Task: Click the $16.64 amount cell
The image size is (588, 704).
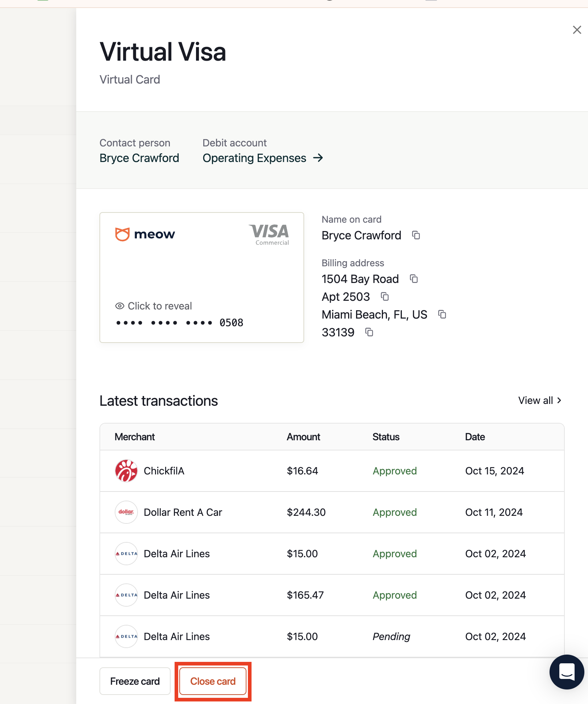Action: pyautogui.click(x=302, y=471)
